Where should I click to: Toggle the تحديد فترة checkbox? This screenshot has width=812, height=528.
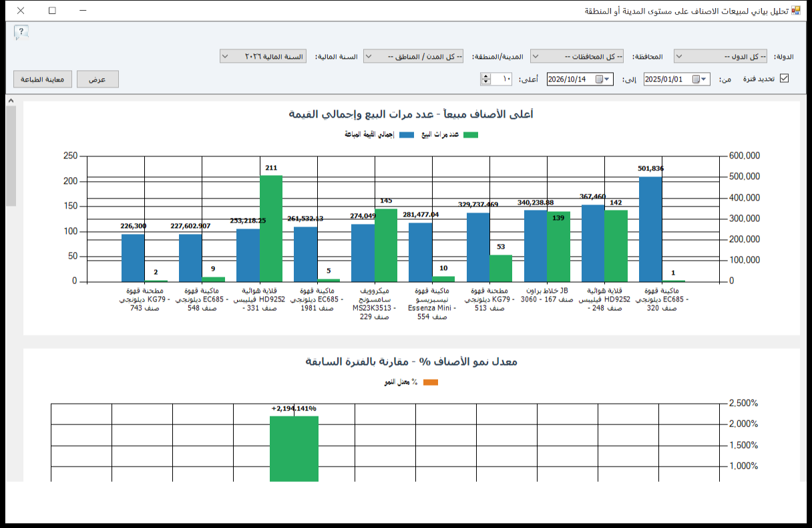tap(785, 78)
